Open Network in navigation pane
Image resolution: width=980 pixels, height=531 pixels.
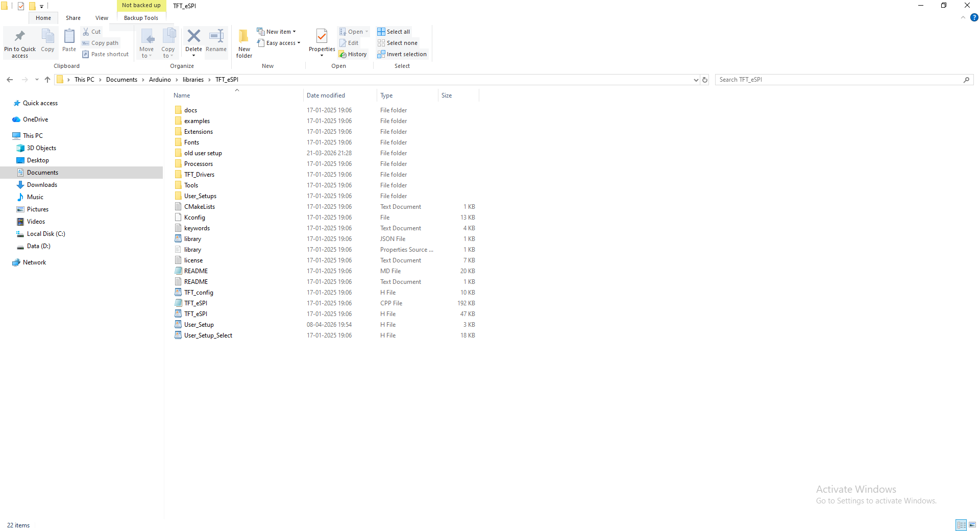pyautogui.click(x=34, y=262)
